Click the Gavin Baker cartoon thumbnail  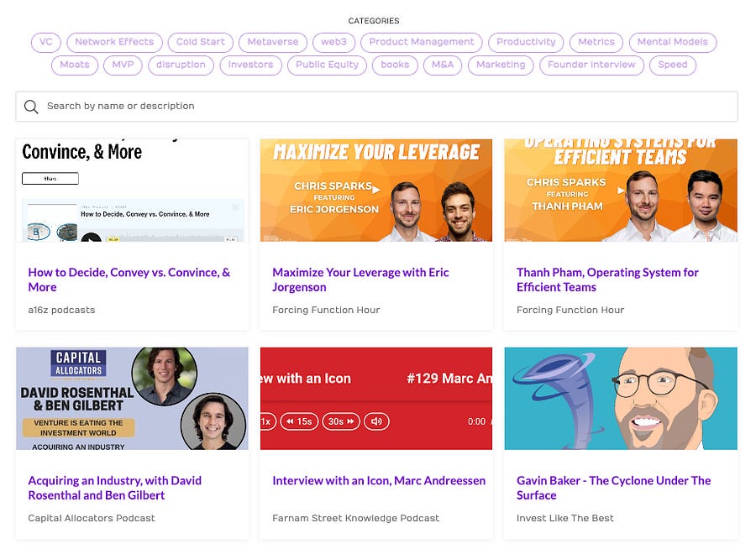[621, 399]
